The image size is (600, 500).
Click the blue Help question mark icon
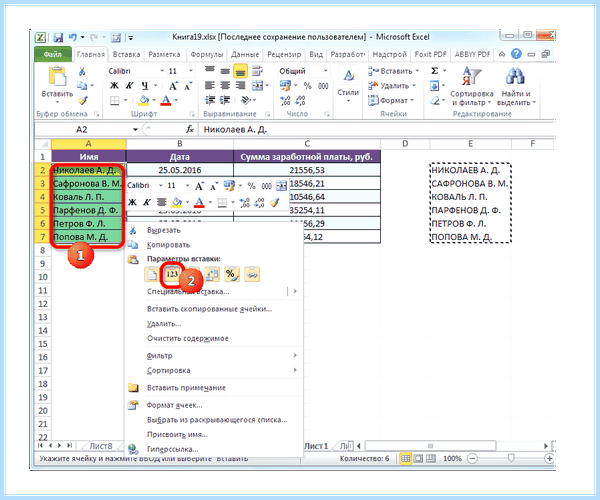point(516,54)
